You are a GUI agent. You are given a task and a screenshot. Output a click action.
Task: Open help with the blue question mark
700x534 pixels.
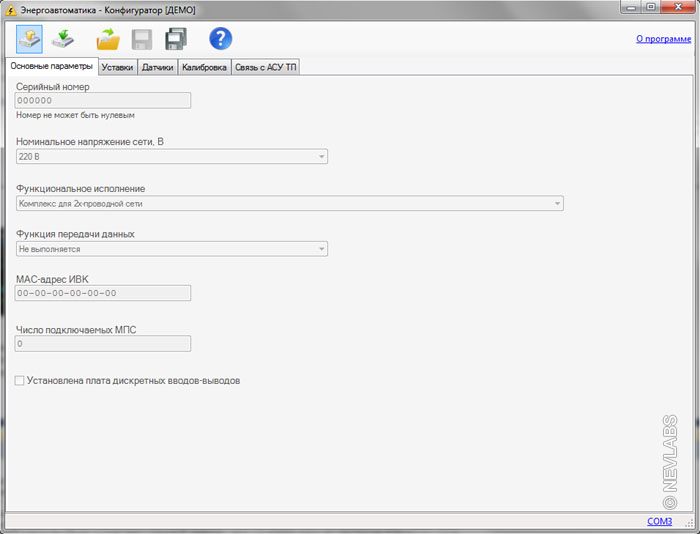220,39
